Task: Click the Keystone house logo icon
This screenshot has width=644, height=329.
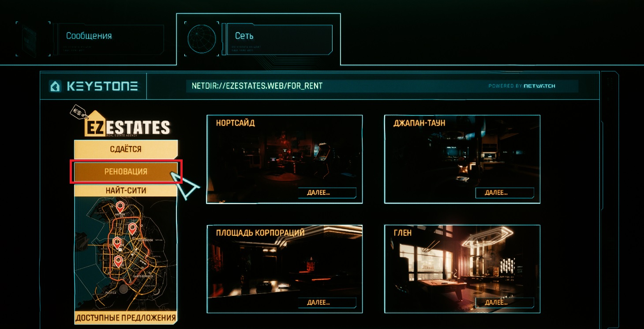Action: (55, 86)
